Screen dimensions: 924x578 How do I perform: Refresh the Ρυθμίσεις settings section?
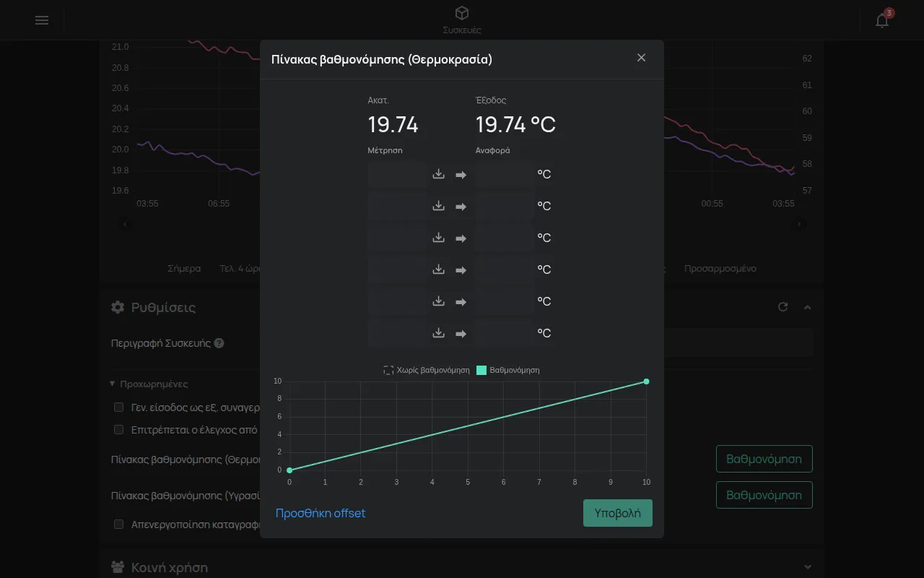(783, 307)
